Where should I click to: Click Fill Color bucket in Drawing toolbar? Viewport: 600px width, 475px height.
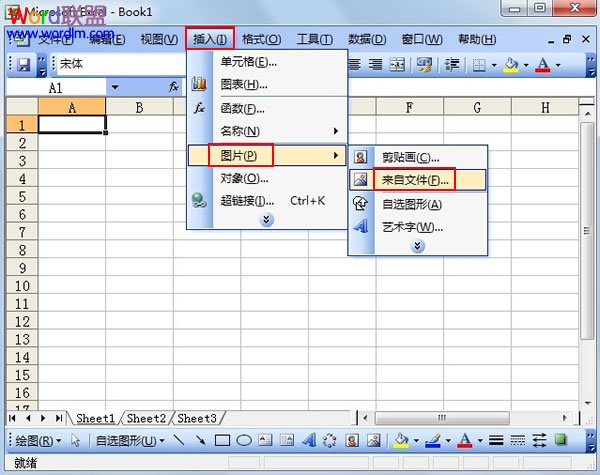(x=401, y=441)
